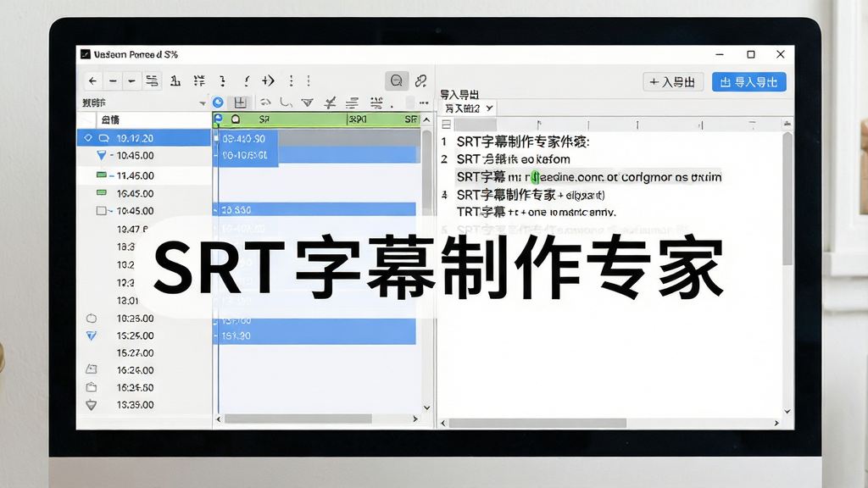Click the editor vertical scrollbar down arrow
The image size is (868, 488).
coord(787,412)
